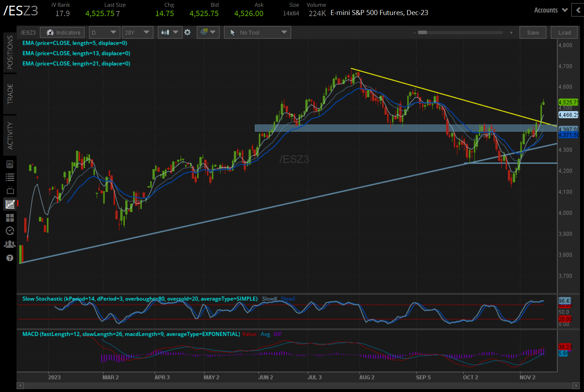Screen dimensions: 584x392
Task: Click the Indicators button
Action: pyautogui.click(x=63, y=33)
